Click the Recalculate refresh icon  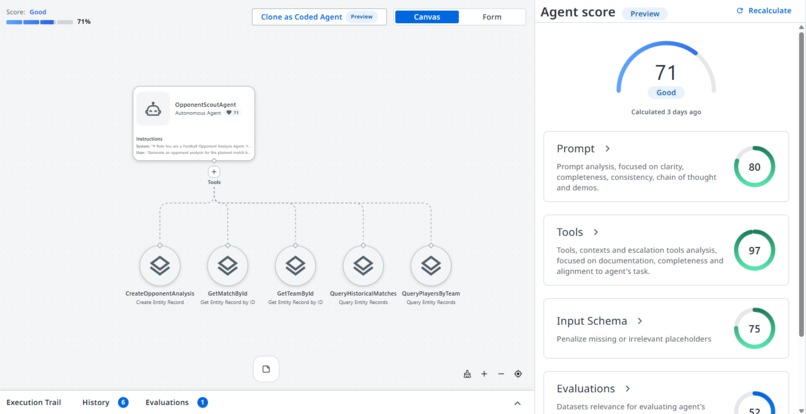coord(740,11)
